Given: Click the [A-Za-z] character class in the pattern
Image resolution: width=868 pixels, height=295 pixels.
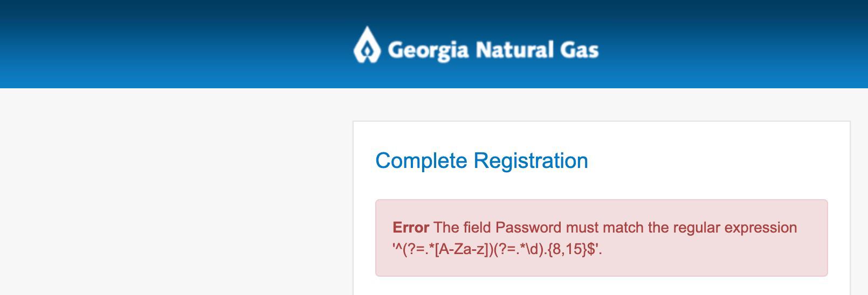Looking at the screenshot, I should point(460,249).
